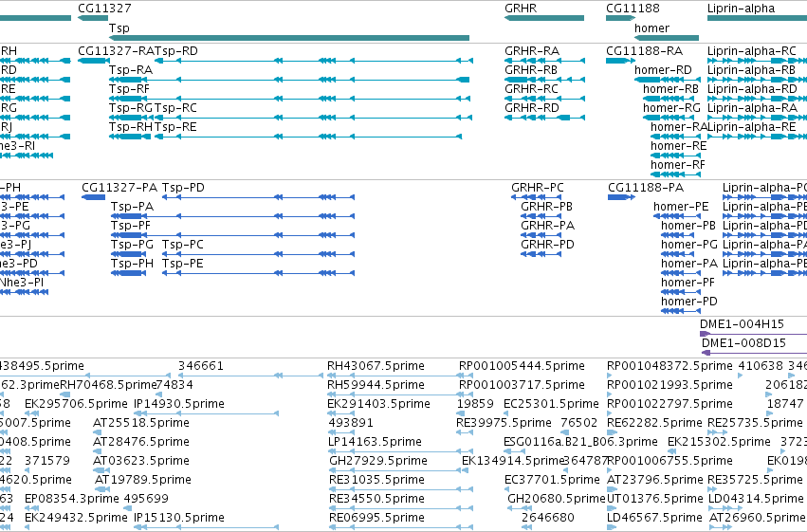
Task: Click transcript CG11188-RA label
Action: tap(644, 51)
